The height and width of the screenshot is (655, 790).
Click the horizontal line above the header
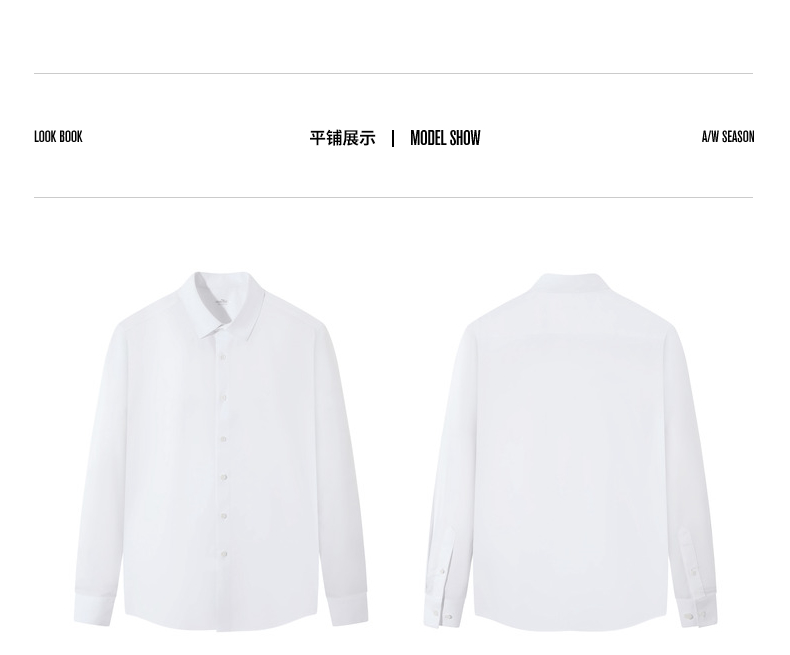click(x=393, y=74)
